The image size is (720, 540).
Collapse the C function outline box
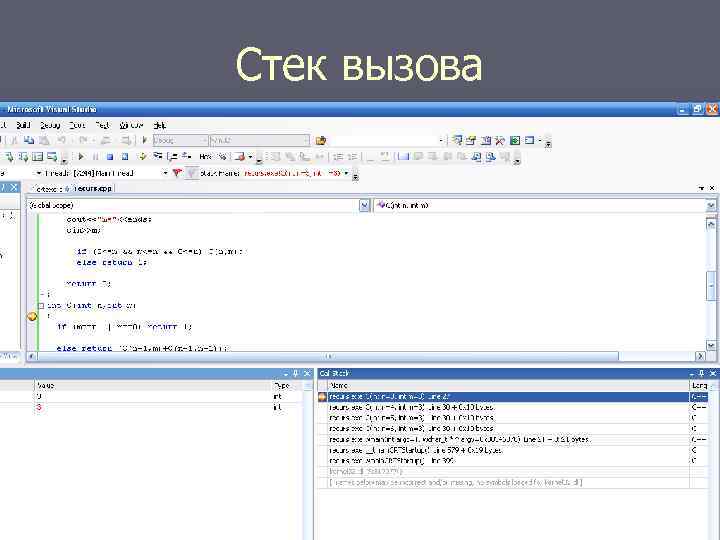click(x=41, y=306)
